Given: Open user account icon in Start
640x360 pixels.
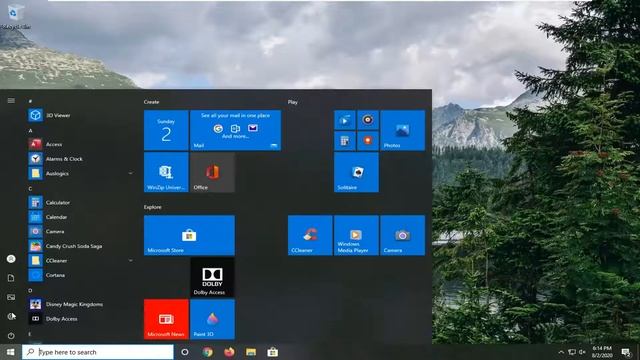Looking at the screenshot, I should (11, 259).
